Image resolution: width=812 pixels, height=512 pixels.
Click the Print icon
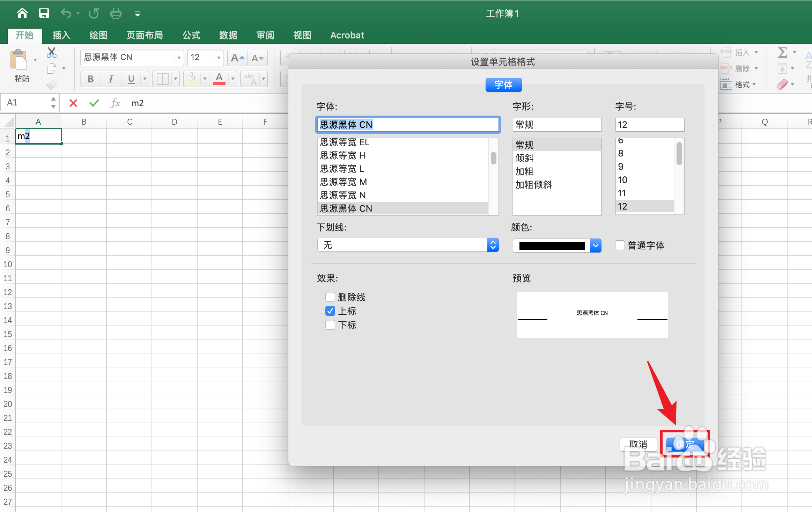(116, 13)
